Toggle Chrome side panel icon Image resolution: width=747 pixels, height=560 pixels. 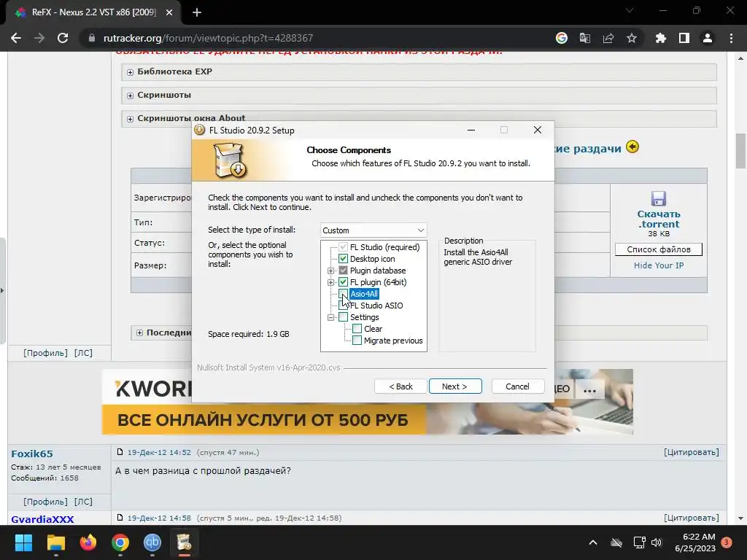coord(684,38)
